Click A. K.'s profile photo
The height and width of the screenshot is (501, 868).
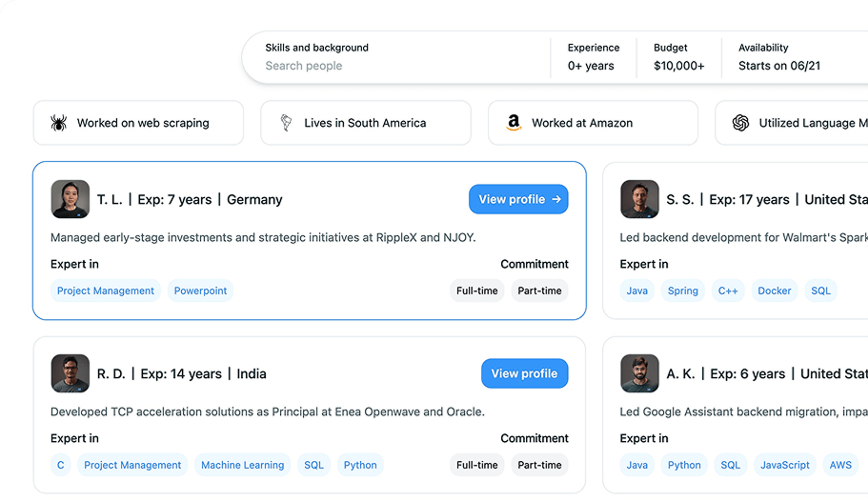[x=639, y=373]
